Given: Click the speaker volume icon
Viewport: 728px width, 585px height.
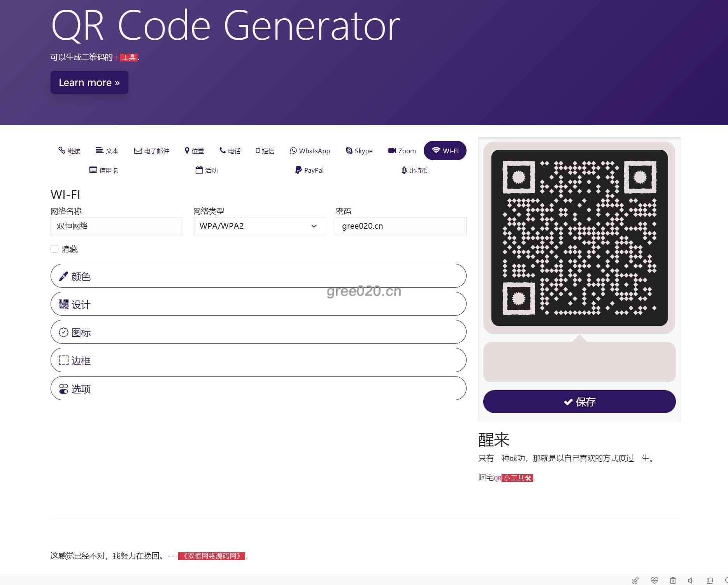Looking at the screenshot, I should (x=691, y=580).
